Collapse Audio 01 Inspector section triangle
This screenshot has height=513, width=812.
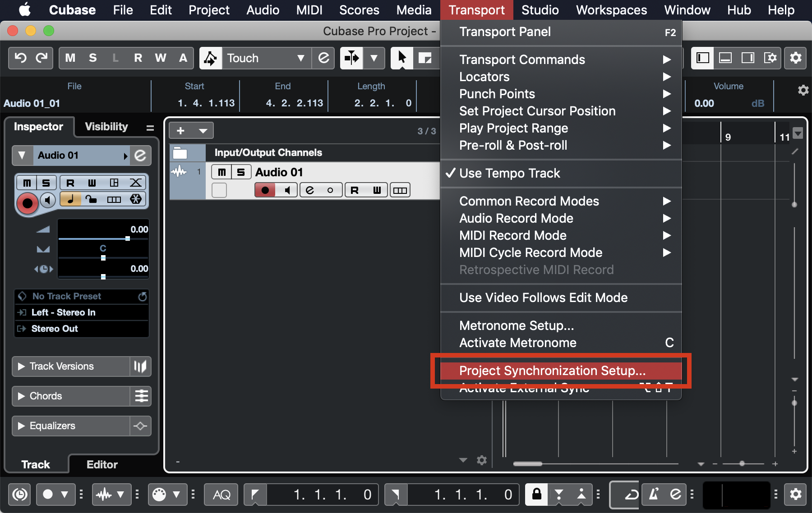pyautogui.click(x=22, y=156)
